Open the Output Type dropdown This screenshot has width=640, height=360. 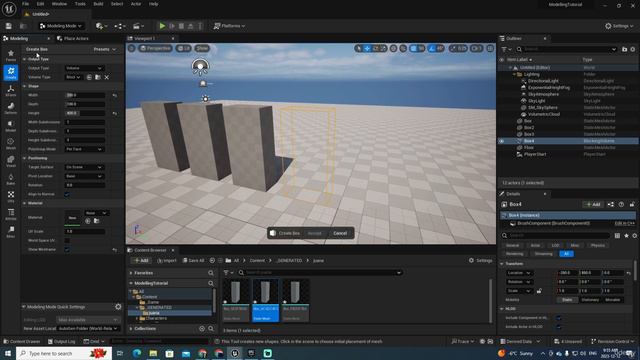pyautogui.click(x=84, y=68)
